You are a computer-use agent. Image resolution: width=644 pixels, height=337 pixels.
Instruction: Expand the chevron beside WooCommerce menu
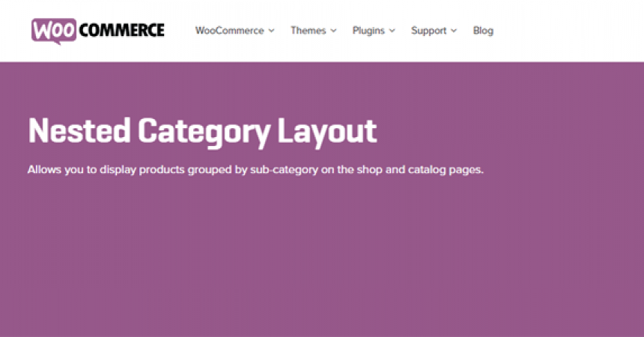(272, 31)
